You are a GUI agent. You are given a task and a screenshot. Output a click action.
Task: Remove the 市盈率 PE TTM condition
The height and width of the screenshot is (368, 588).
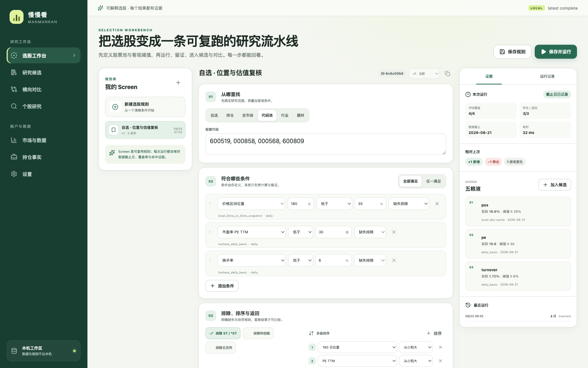point(394,232)
